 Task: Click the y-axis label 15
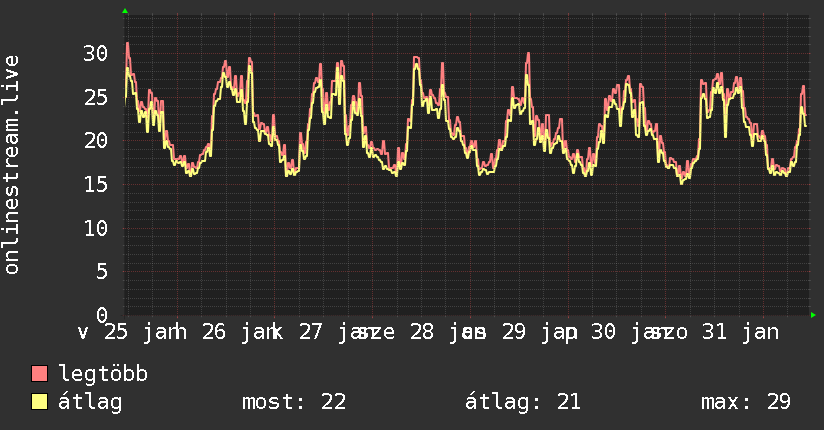95,185
